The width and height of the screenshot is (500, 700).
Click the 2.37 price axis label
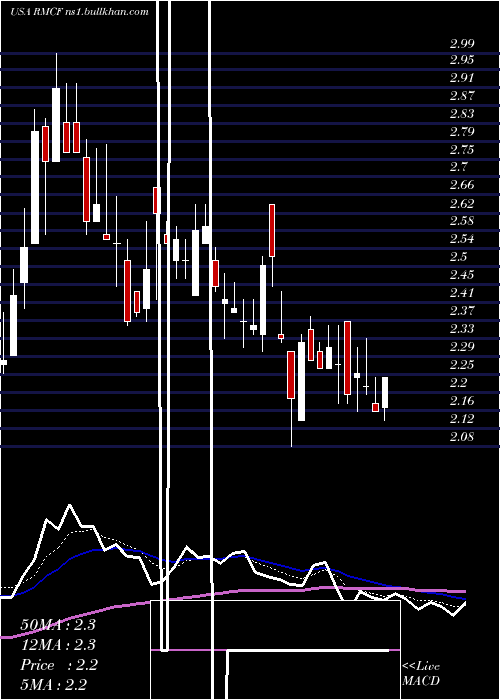462,310
